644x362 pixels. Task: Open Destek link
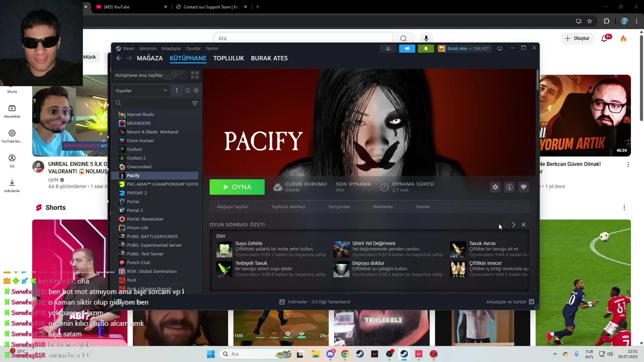point(423,207)
